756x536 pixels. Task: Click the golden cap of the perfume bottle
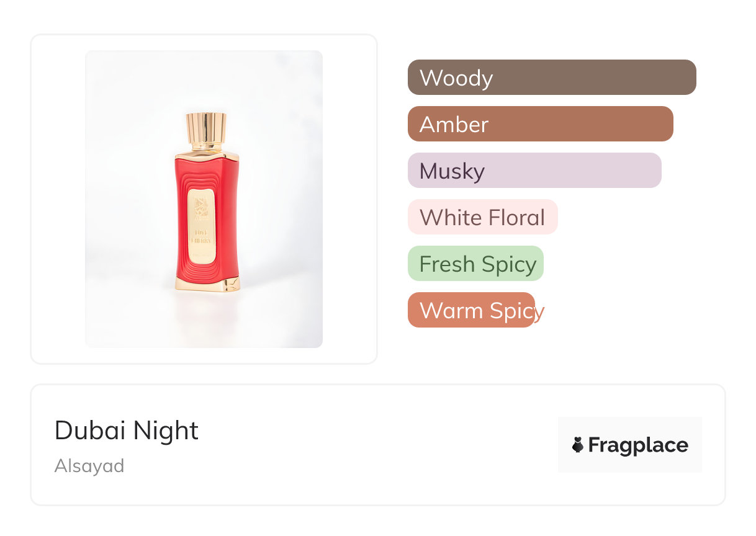point(205,128)
